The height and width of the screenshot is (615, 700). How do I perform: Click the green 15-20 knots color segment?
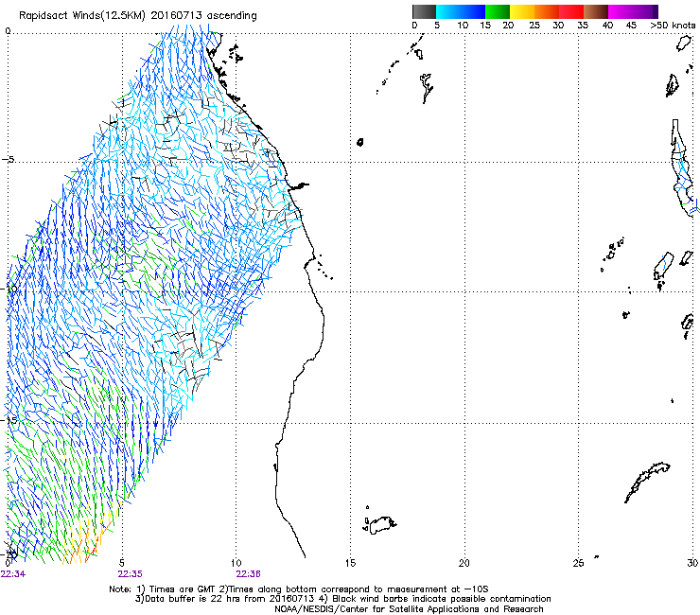coord(498,11)
